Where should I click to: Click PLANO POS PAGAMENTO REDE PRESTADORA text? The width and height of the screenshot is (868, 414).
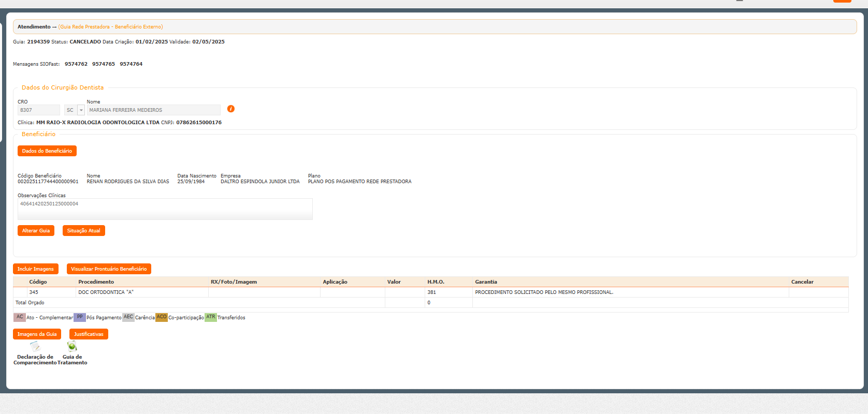[x=360, y=182]
